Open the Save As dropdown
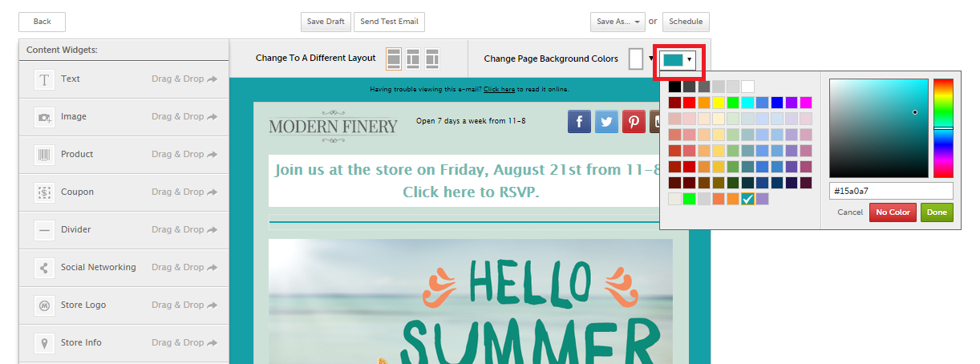Viewport: 980px width, 364px height. coord(617,22)
